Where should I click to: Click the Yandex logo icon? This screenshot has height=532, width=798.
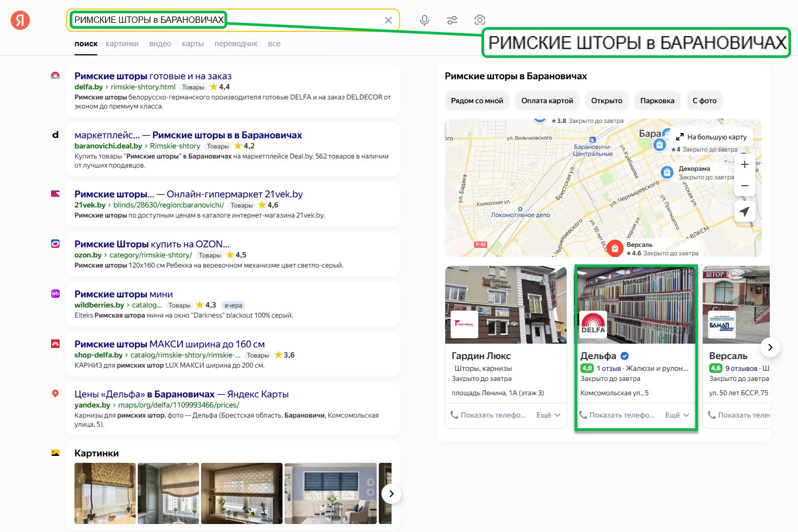(20, 20)
